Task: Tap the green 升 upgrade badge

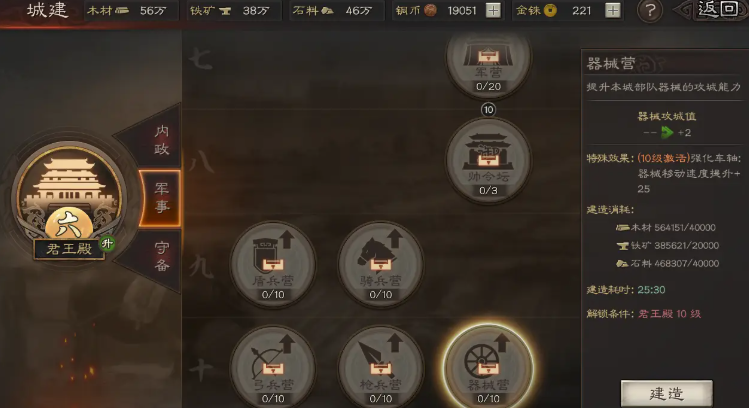Action: coord(107,244)
